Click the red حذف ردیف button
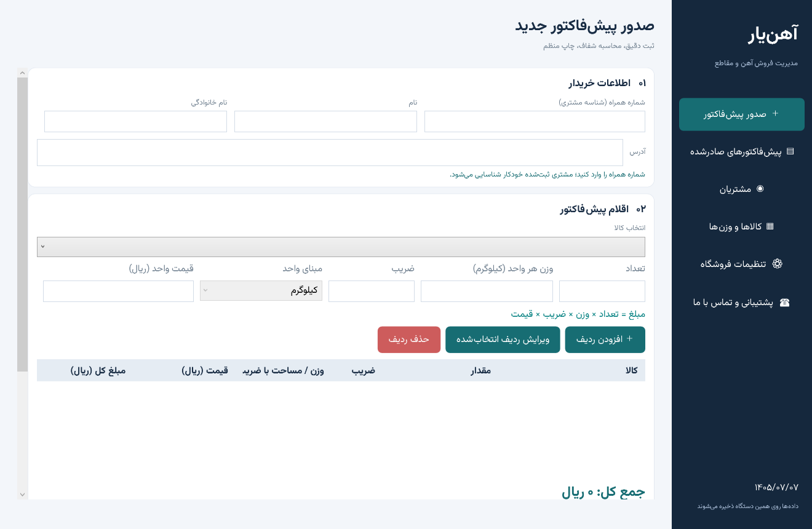812x529 pixels. pos(409,340)
